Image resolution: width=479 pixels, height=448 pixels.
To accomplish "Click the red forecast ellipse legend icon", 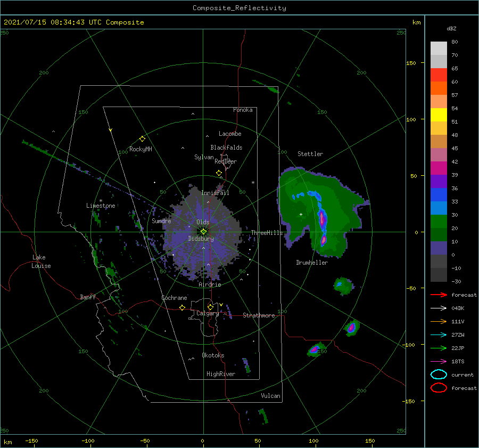I will pyautogui.click(x=439, y=388).
